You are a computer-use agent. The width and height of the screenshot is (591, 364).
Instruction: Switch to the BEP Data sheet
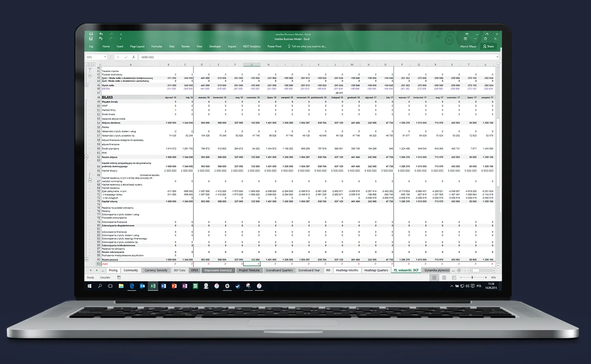click(180, 270)
